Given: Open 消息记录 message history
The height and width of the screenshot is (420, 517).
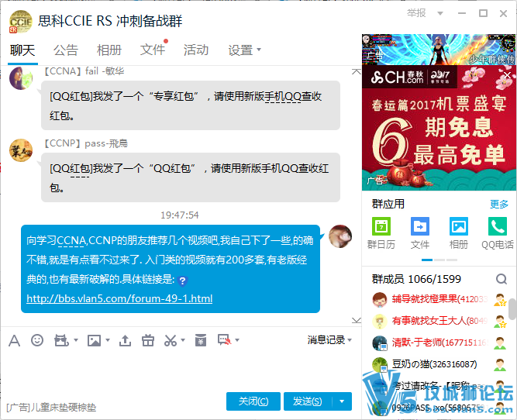Looking at the screenshot, I should click(329, 340).
